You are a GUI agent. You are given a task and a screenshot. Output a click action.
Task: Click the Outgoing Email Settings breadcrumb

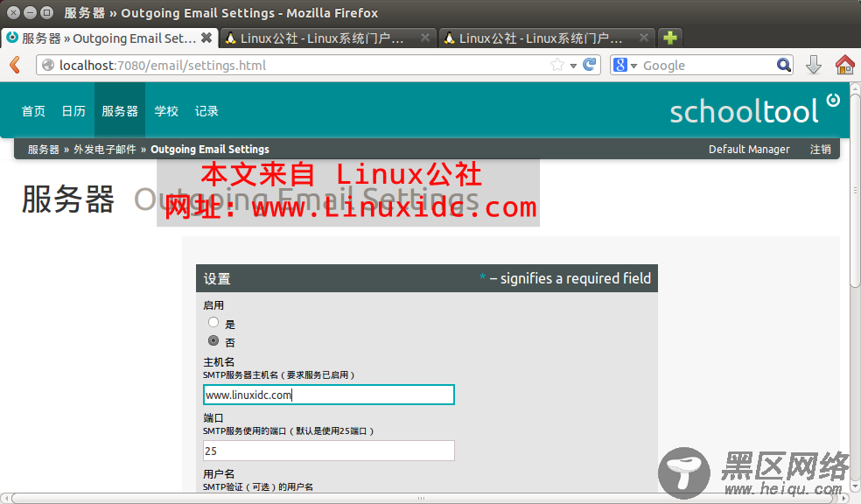point(210,150)
